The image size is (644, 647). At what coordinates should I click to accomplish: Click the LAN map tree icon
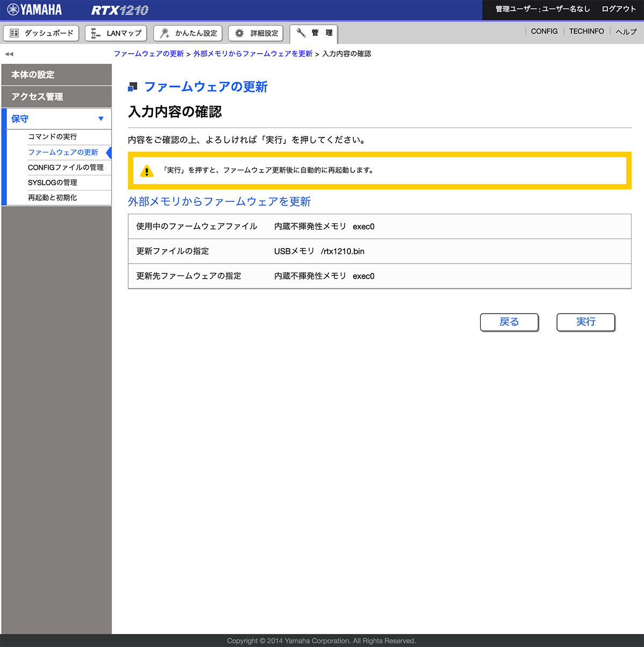point(96,33)
